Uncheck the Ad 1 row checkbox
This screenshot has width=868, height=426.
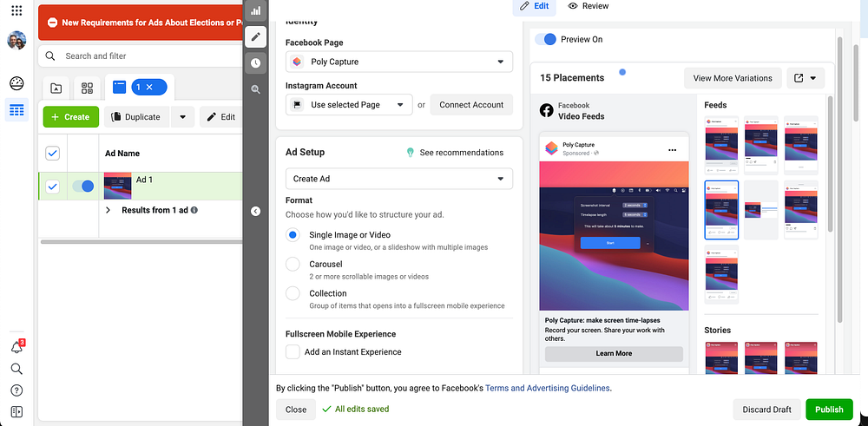(53, 187)
